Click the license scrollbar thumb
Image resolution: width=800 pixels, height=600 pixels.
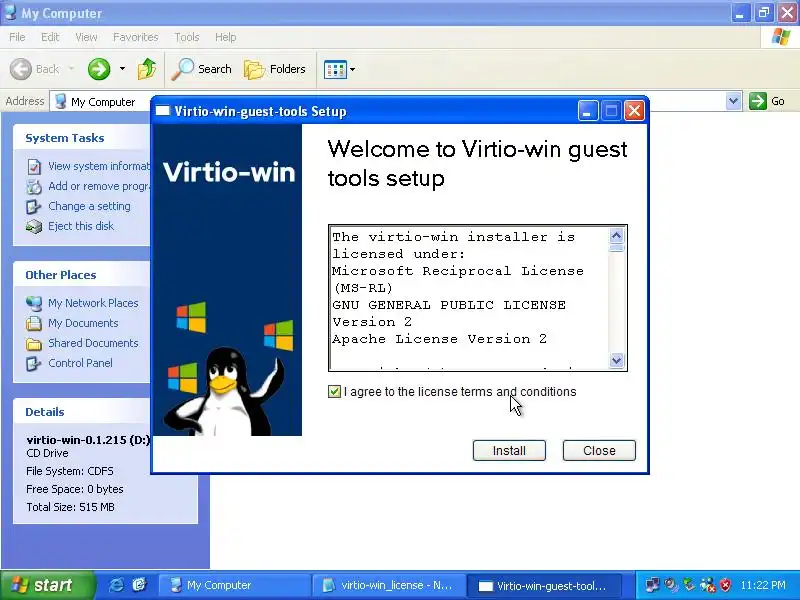pyautogui.click(x=616, y=248)
